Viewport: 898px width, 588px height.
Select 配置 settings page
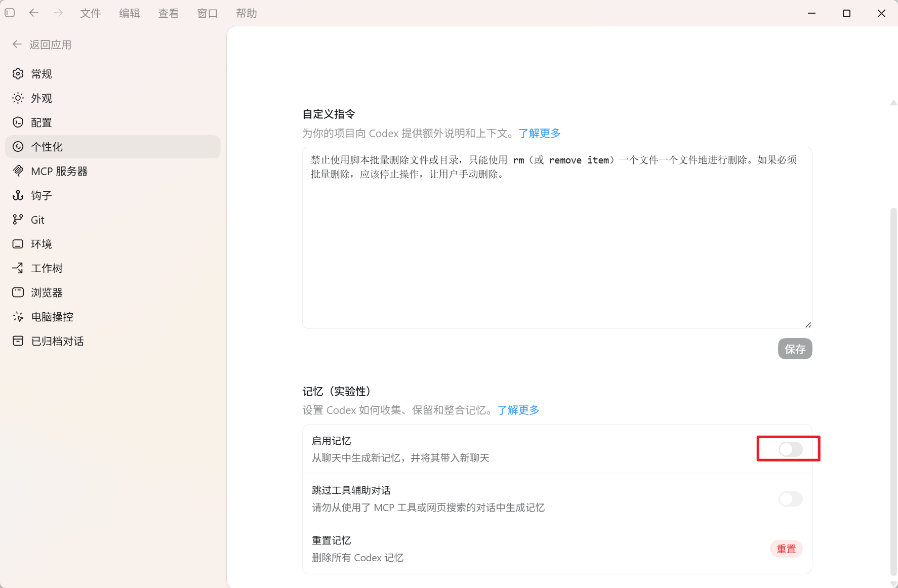pyautogui.click(x=113, y=122)
